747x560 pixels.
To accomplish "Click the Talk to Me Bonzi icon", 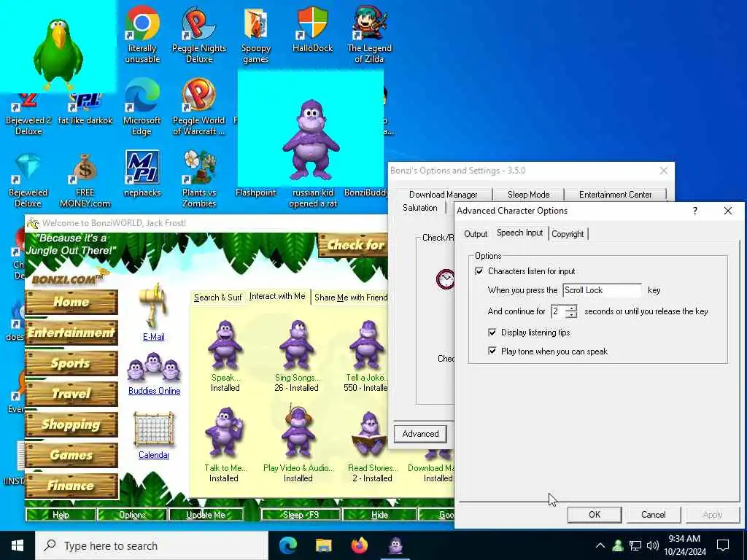I will pos(224,432).
